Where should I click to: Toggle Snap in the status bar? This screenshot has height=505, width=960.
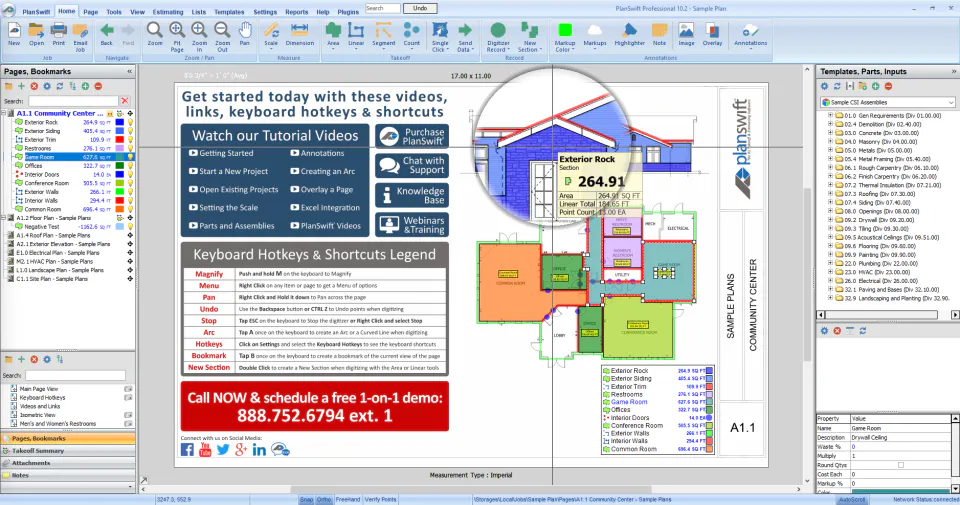[306, 499]
